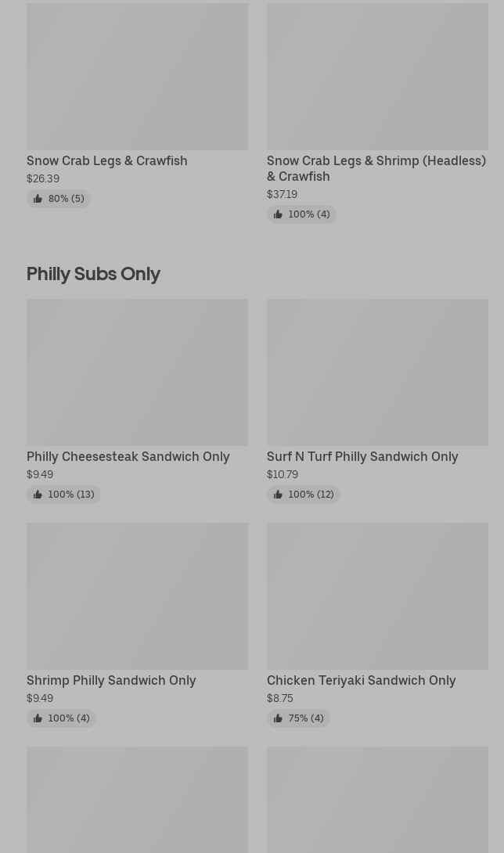Screen dimensions: 504x853
Task: Click thumbs-up icon on Philly Cheesesteak Sandwich rating
Action: (38, 495)
